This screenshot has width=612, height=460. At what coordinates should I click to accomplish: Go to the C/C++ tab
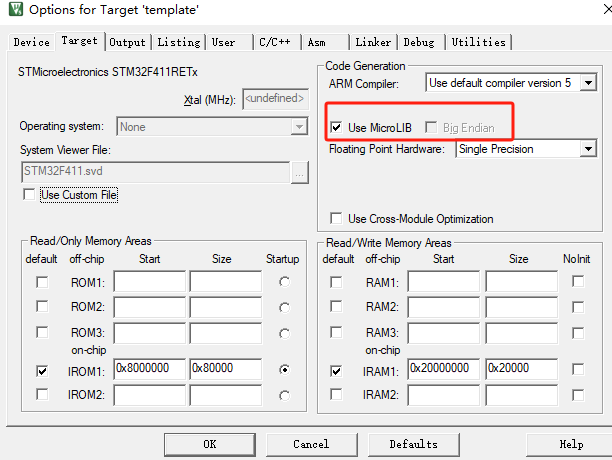(x=276, y=42)
